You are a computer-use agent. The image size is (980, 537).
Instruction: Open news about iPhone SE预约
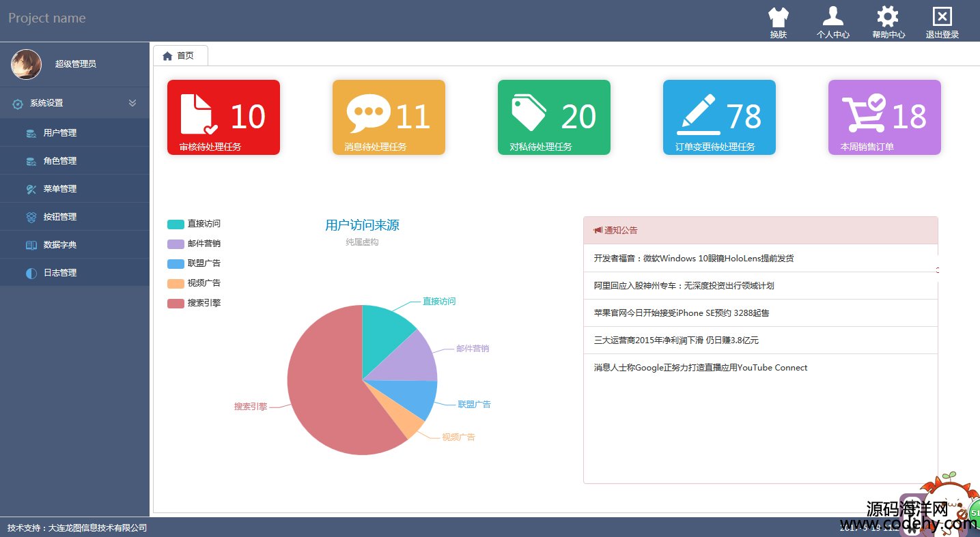coord(682,313)
